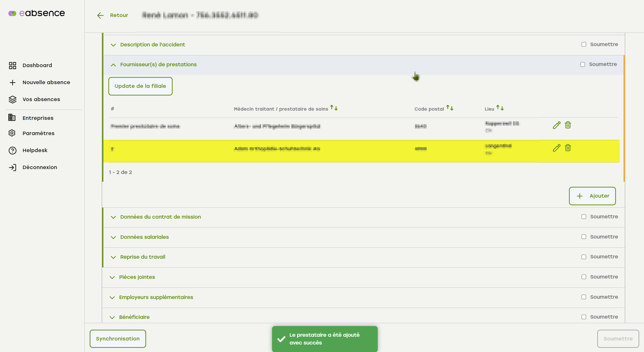Check Soumettre for Description de l'accident
The width and height of the screenshot is (644, 352).
point(584,44)
